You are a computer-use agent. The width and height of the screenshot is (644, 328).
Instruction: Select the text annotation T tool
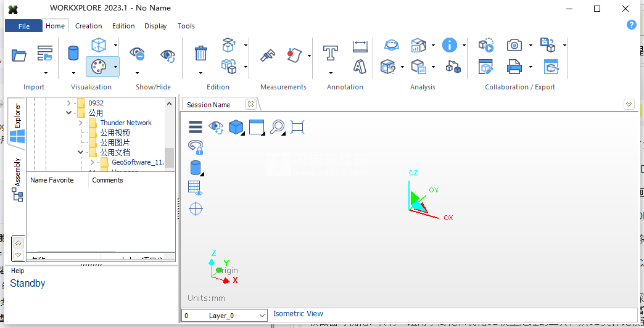click(330, 53)
